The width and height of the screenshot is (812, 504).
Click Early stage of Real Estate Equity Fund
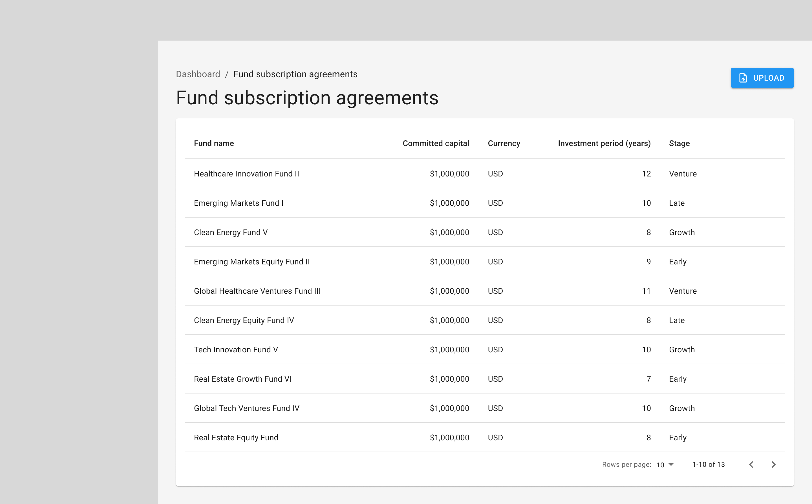(x=678, y=438)
